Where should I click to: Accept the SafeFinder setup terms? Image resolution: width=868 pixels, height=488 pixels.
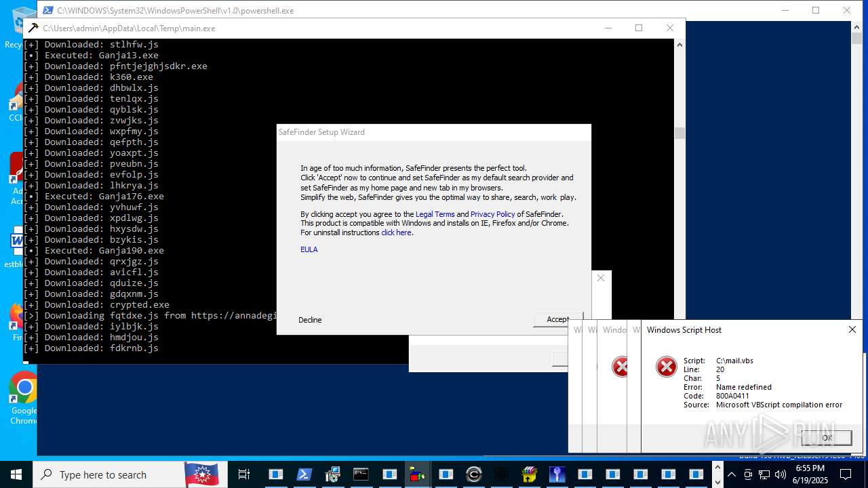[557, 319]
